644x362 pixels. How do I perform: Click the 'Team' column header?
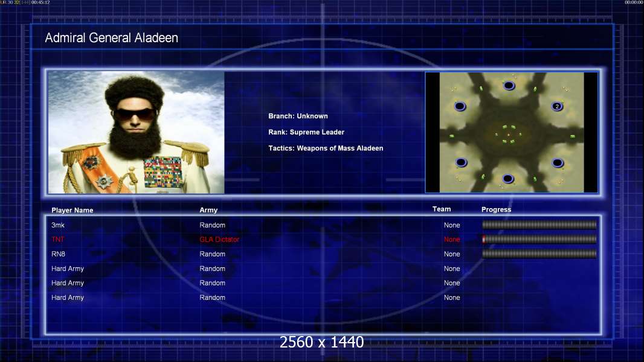(442, 209)
